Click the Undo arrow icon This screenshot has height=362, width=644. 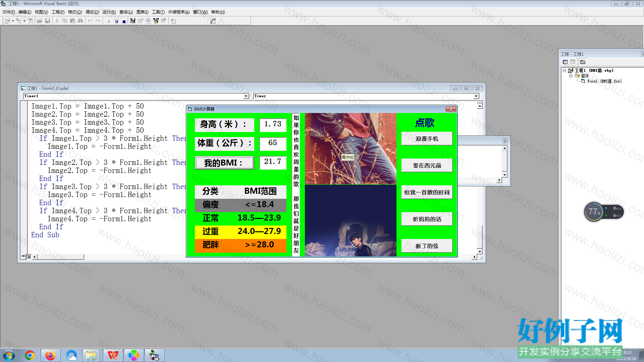(90, 21)
